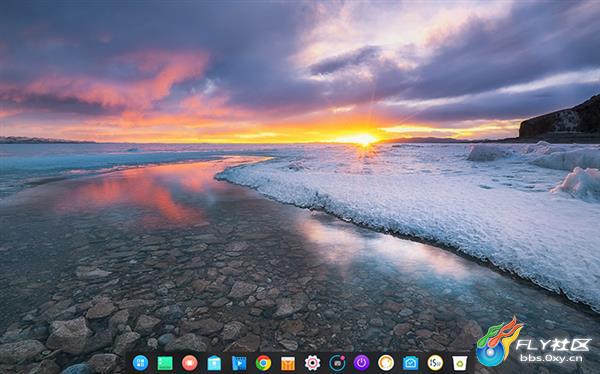
Task: Open the gear system settings icon
Action: (x=312, y=363)
